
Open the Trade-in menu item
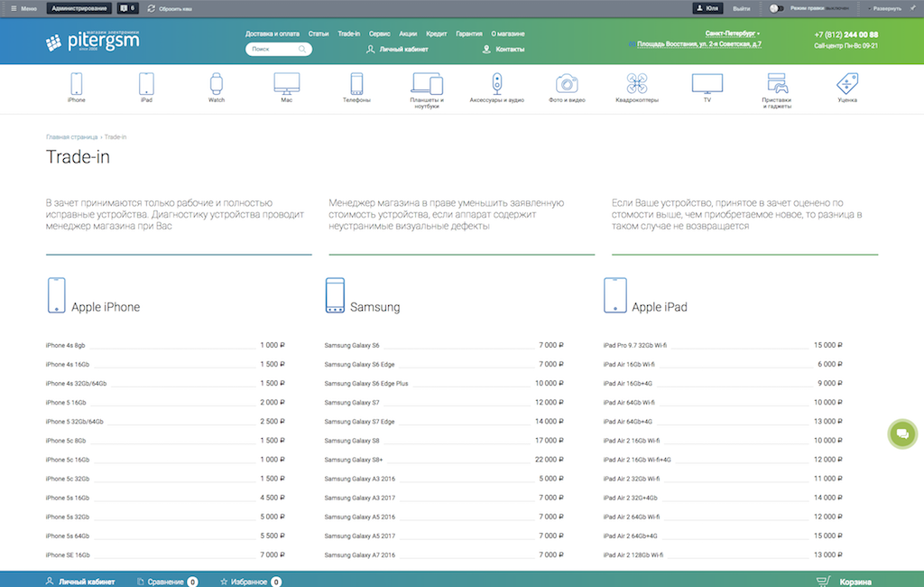click(349, 34)
